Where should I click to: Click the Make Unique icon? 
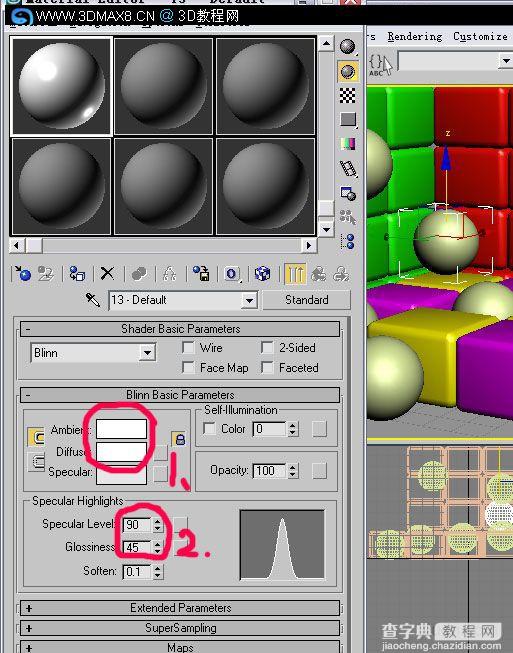169,274
